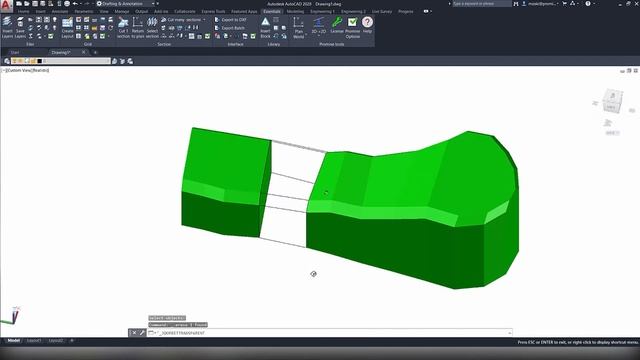The height and width of the screenshot is (360, 640).
Task: Open the Insert ribbon tab
Action: click(40, 11)
